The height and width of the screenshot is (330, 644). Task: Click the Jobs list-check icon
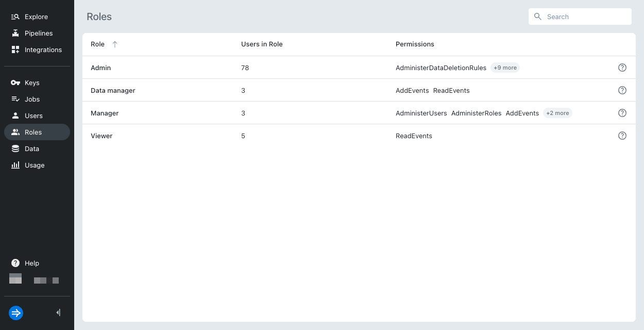[x=15, y=99]
